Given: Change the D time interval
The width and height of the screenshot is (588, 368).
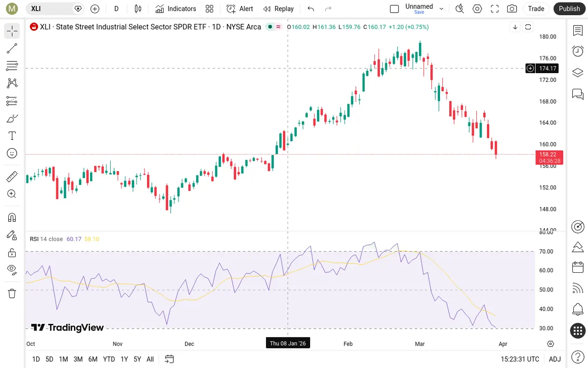Looking at the screenshot, I should pyautogui.click(x=116, y=9).
